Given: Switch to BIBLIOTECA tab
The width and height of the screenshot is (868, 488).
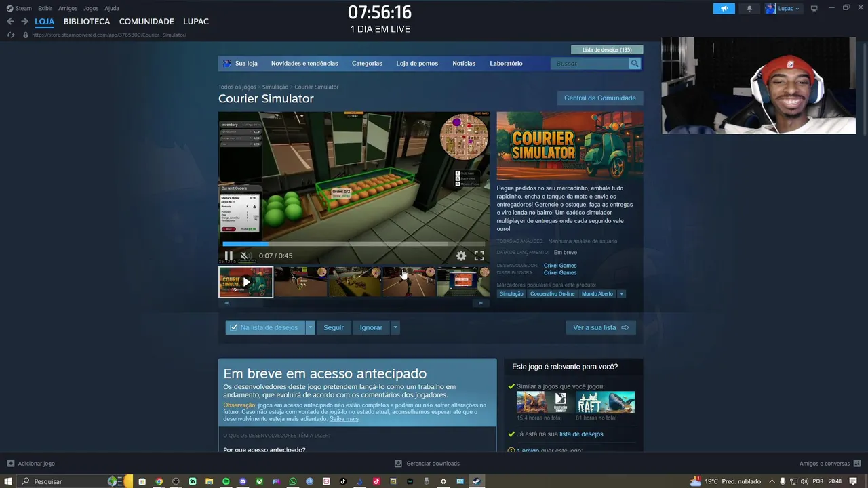Looking at the screenshot, I should tap(87, 22).
